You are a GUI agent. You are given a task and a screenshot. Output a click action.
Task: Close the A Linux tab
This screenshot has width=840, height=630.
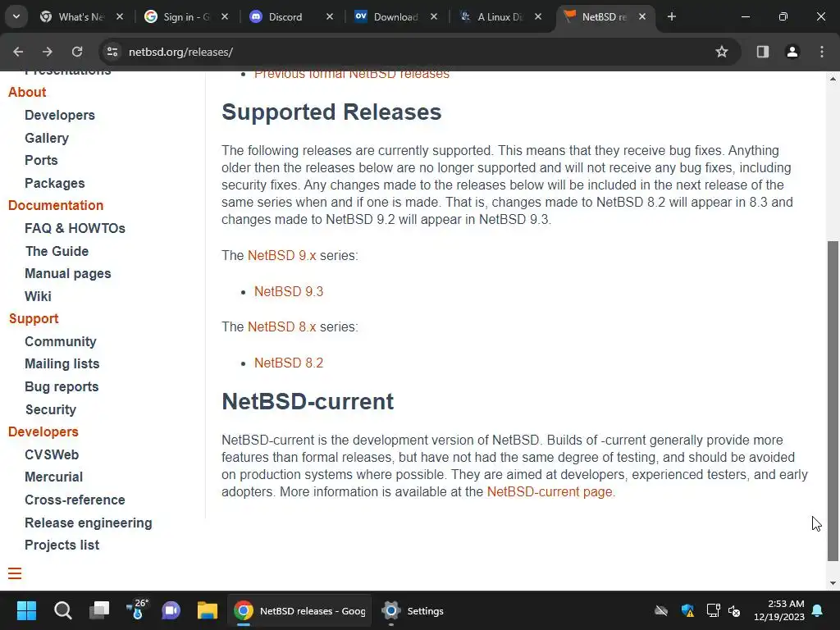[538, 16]
